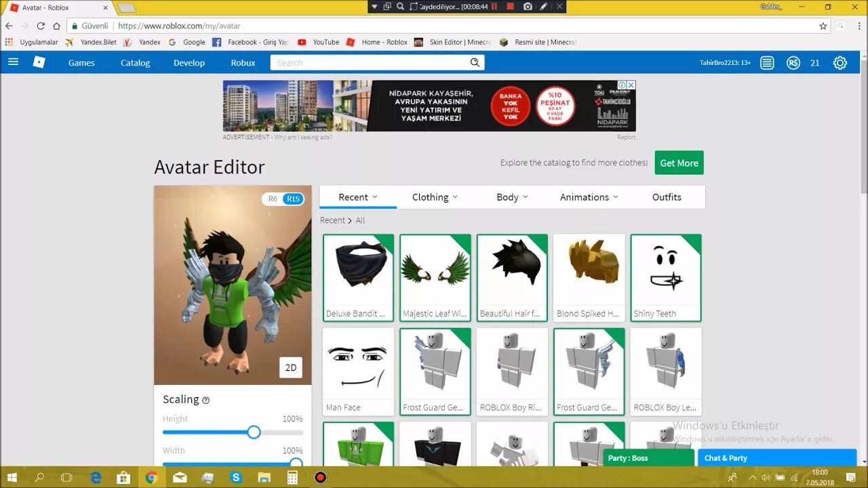This screenshot has height=488, width=868.
Task: Select the Avatar - Roblox browser tab
Action: click(x=58, y=7)
